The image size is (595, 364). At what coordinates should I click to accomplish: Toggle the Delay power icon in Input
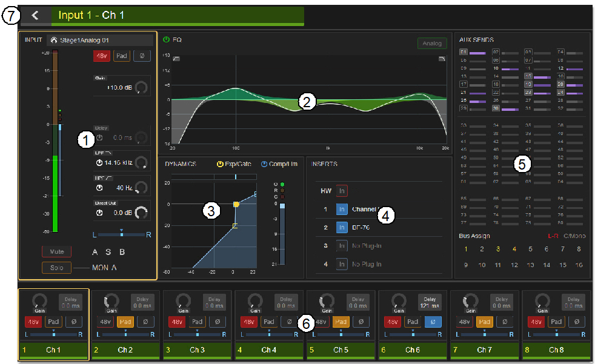(x=99, y=137)
